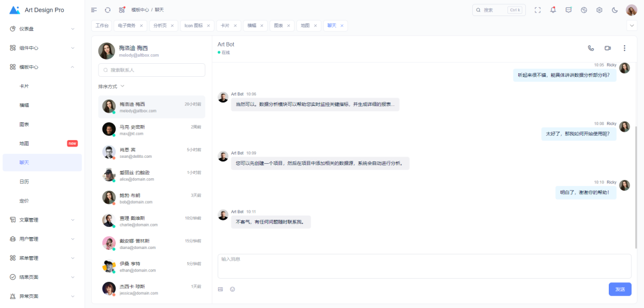Expand the 菜单管理 menu chevron
644x308 pixels.
pos(73,258)
